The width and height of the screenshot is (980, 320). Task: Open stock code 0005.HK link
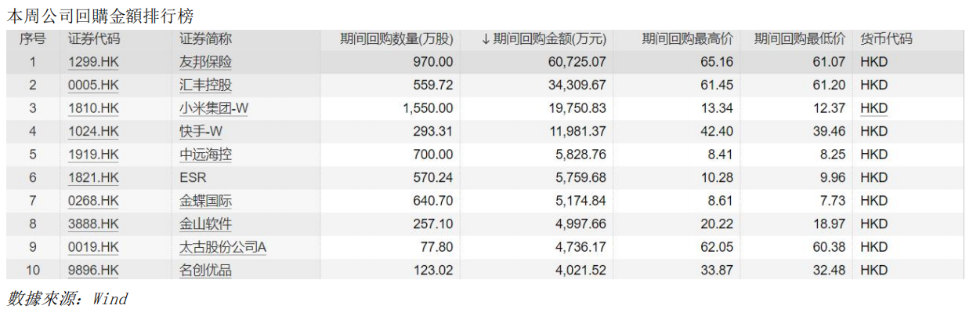coord(93,85)
